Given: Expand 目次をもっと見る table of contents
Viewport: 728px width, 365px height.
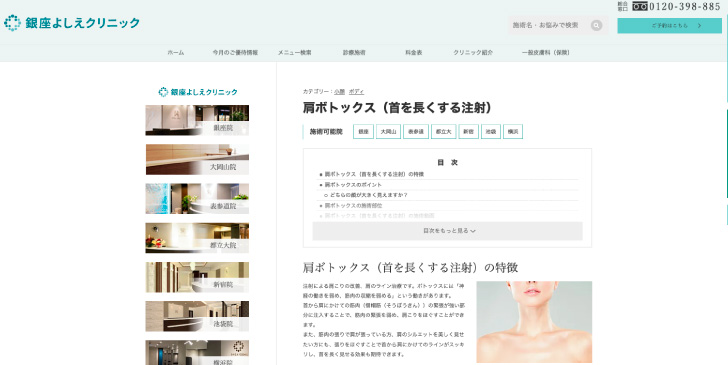Looking at the screenshot, I should pyautogui.click(x=448, y=231).
